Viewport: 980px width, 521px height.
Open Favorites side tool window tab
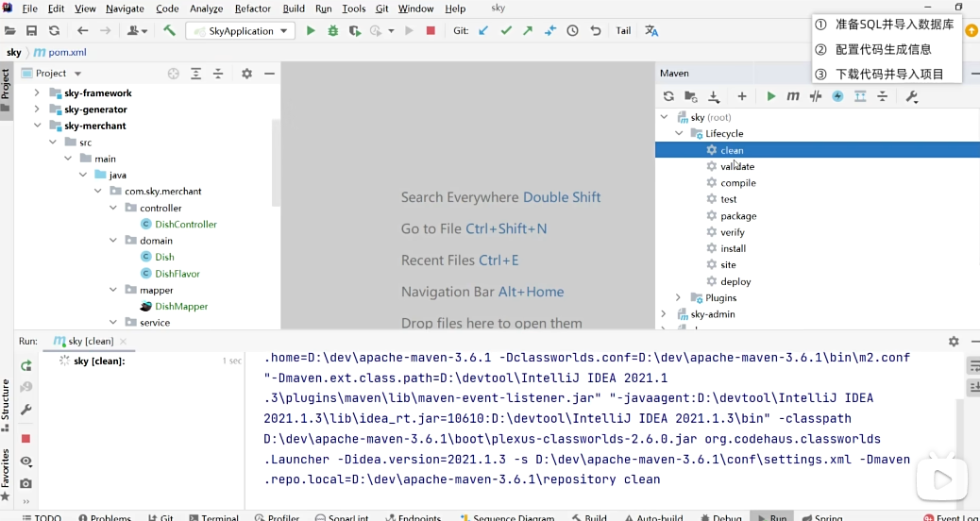tap(6, 475)
